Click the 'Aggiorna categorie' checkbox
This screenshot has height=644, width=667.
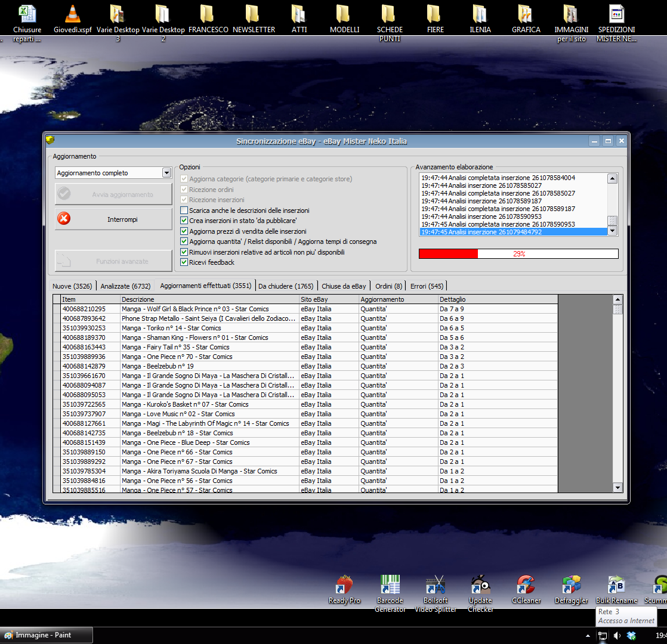pos(184,179)
